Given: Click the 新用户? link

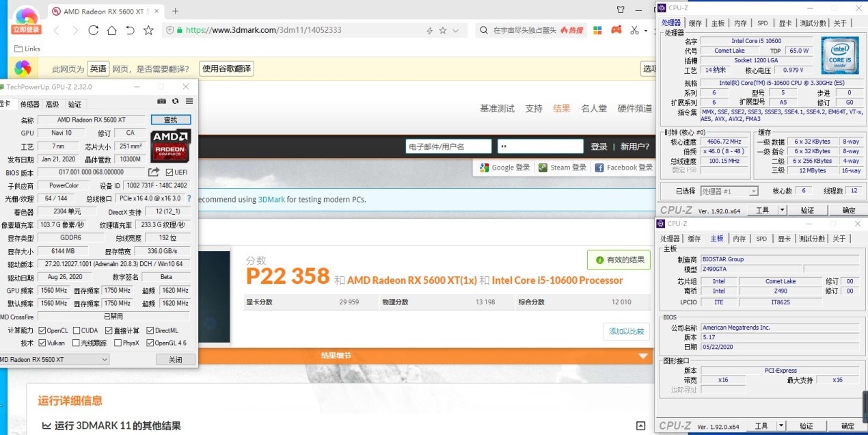Looking at the screenshot, I should tap(635, 146).
